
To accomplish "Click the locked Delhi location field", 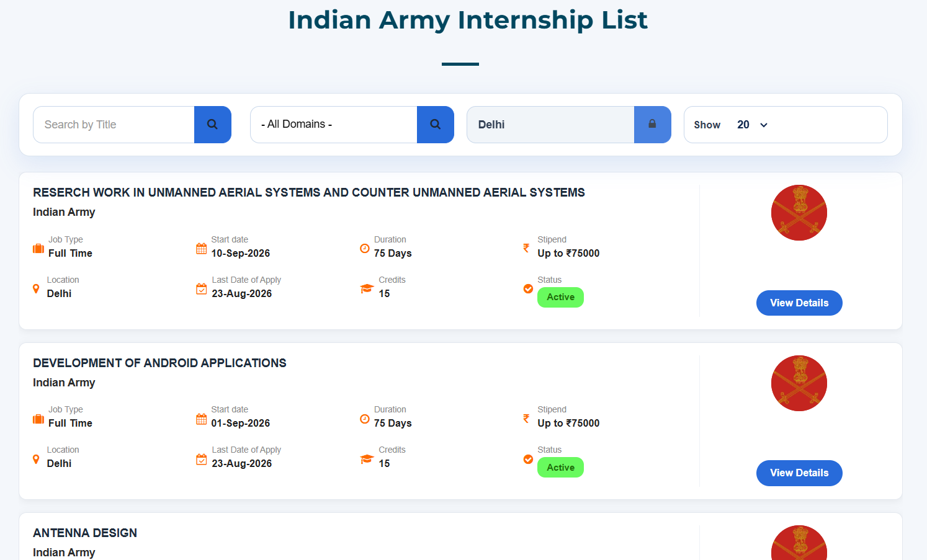I will pos(550,125).
